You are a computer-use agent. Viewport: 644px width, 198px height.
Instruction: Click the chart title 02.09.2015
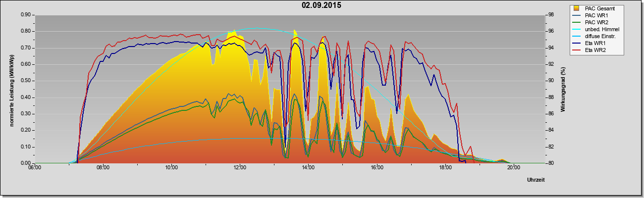pyautogui.click(x=322, y=5)
